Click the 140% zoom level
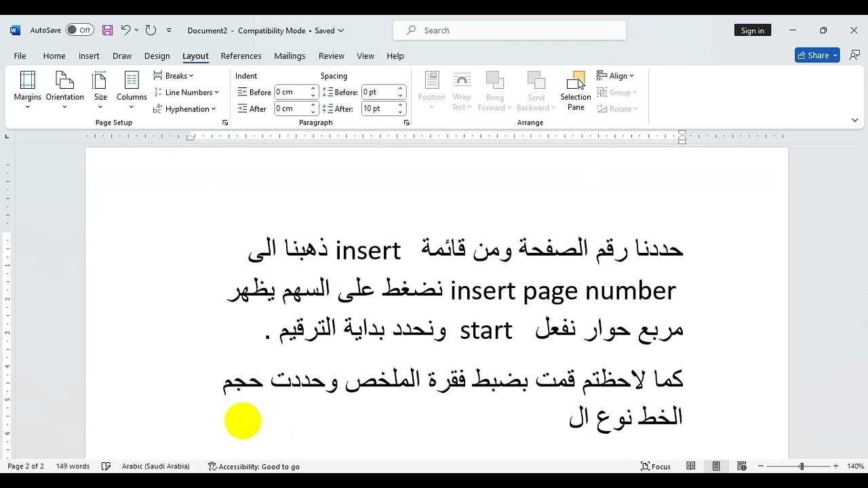 point(855,466)
